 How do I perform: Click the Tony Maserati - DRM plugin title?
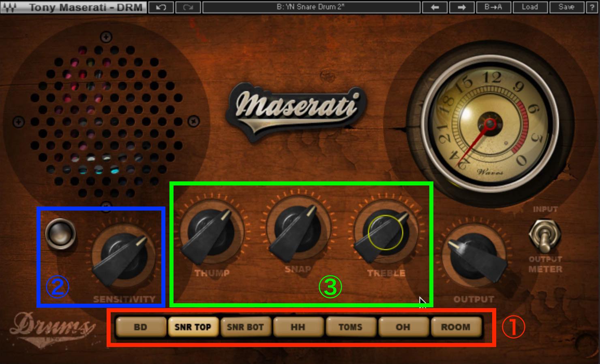click(86, 7)
